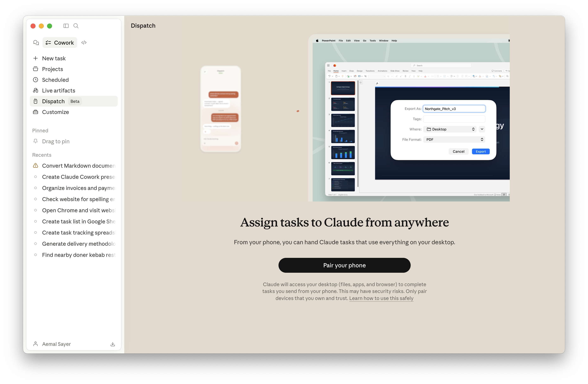Open the Customize section

coord(55,112)
